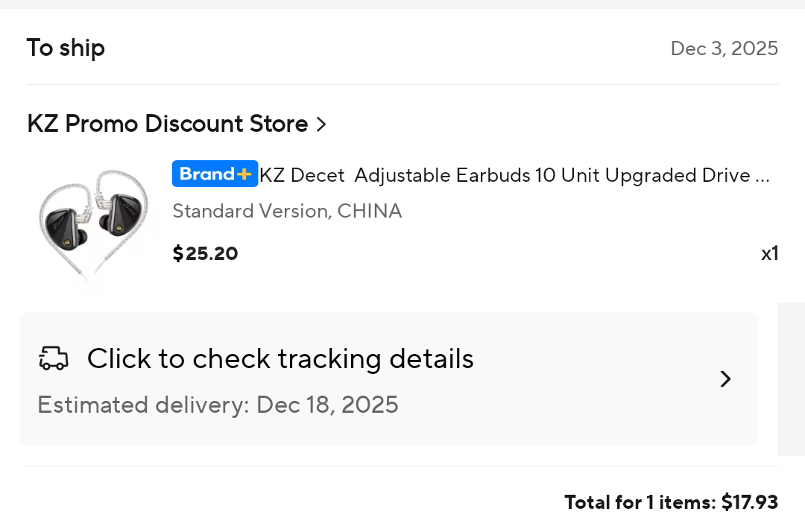The width and height of the screenshot is (805, 532).
Task: Visit the KZ Promo Discount Store name
Action: 167,124
